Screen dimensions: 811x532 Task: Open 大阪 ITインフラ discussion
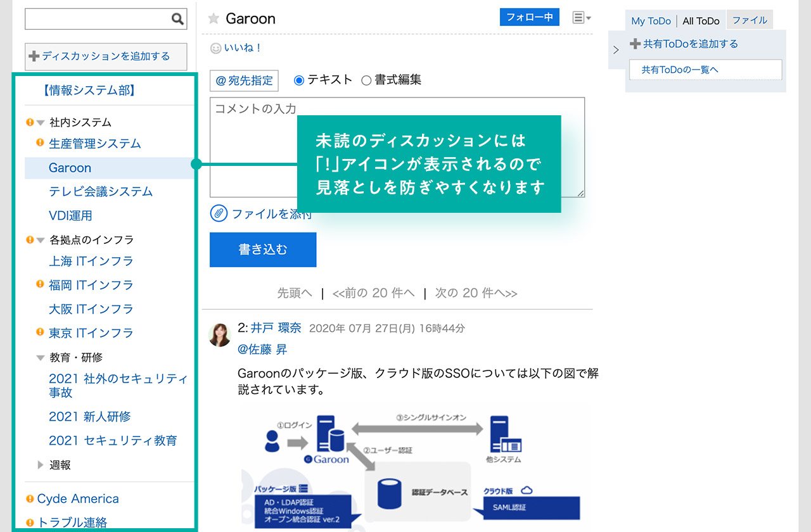(x=91, y=309)
